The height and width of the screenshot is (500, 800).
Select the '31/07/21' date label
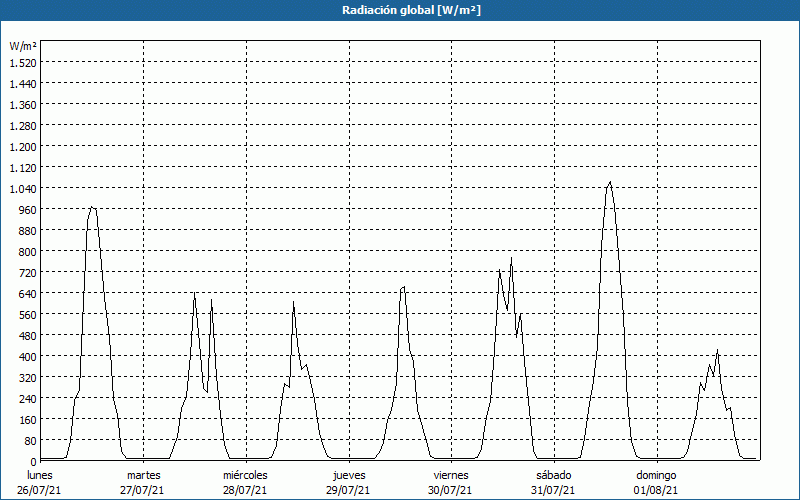click(553, 490)
